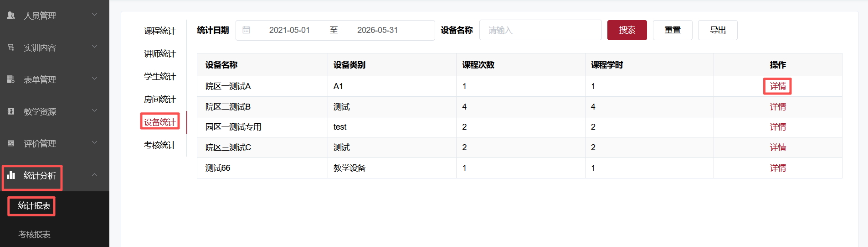Expand the 评价管理 menu chevron
This screenshot has height=247, width=868.
tap(95, 142)
